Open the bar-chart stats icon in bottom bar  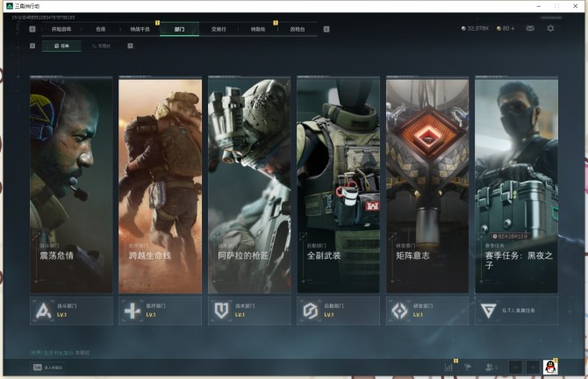coord(448,368)
